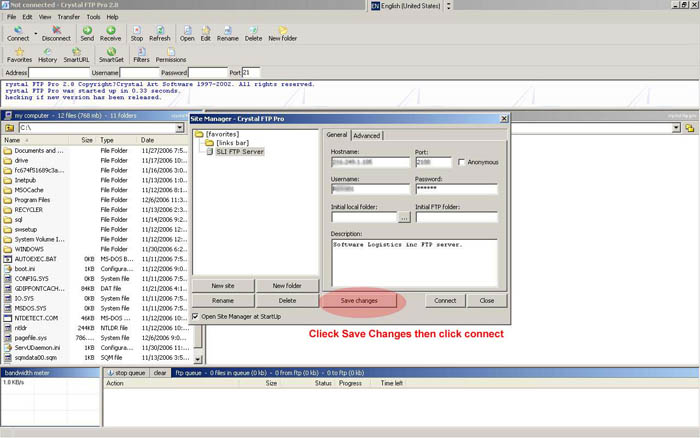Click the Hostname field
This screenshot has height=438, width=700.
[x=370, y=162]
